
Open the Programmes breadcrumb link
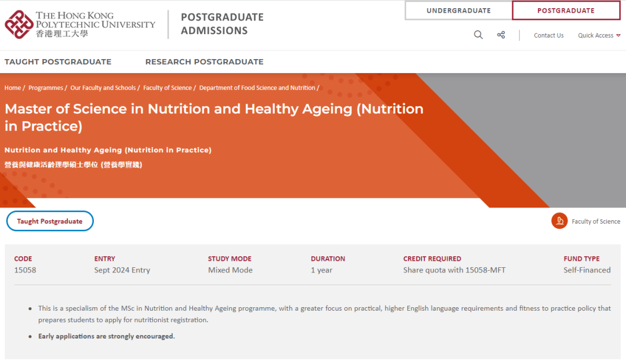46,88
